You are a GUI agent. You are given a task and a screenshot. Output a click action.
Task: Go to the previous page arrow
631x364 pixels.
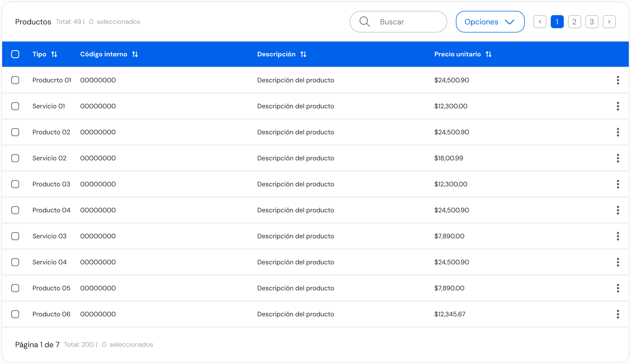pyautogui.click(x=540, y=22)
